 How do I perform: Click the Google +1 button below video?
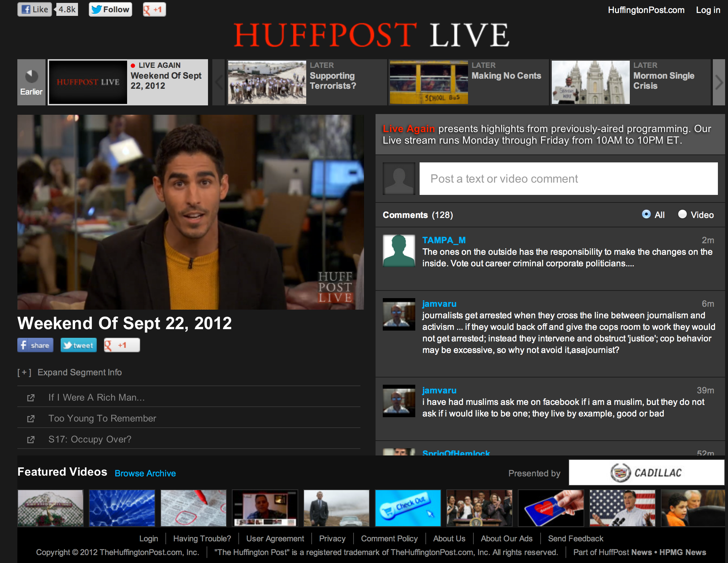click(x=122, y=345)
